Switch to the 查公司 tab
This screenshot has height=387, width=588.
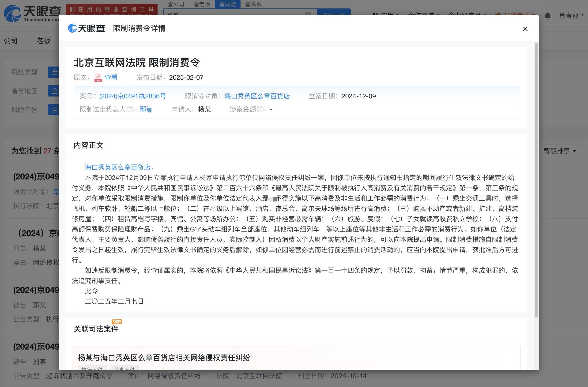(176, 4)
